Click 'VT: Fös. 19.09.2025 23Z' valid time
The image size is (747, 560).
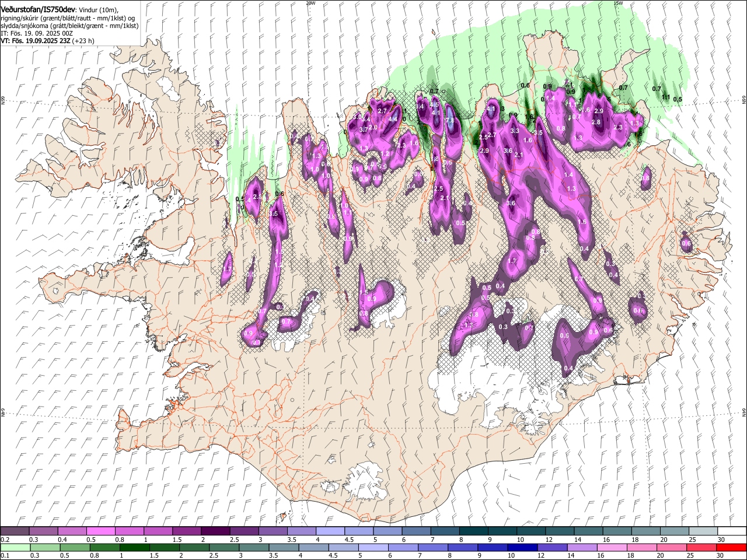pyautogui.click(x=36, y=41)
